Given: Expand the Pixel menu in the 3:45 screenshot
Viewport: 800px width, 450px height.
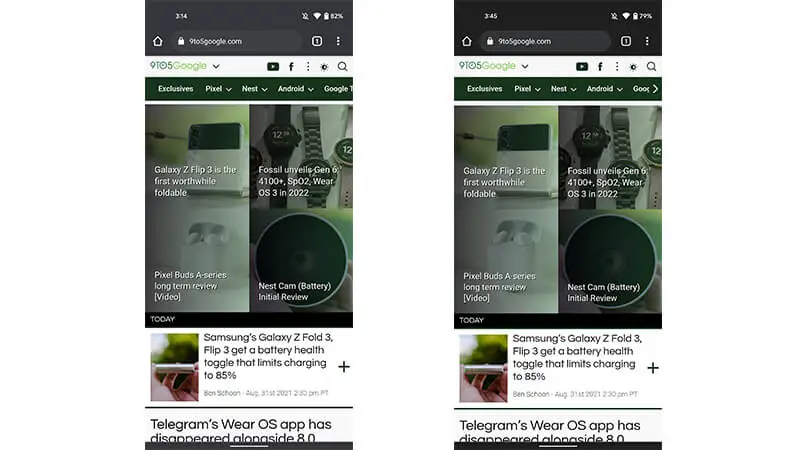Looking at the screenshot, I should point(527,89).
